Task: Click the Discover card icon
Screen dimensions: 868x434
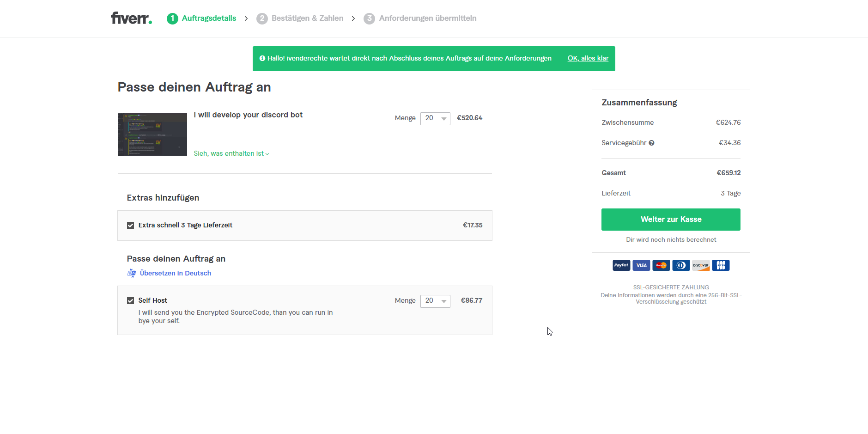Action: click(701, 265)
